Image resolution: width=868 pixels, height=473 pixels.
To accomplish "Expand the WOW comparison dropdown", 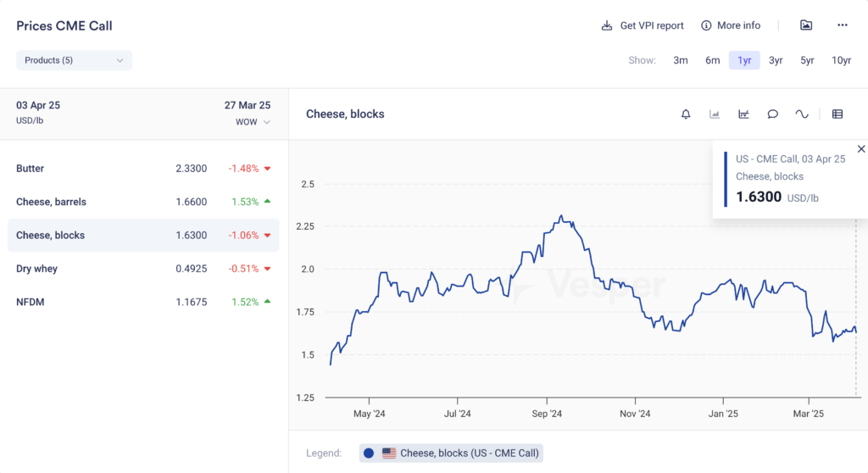I will coord(253,122).
